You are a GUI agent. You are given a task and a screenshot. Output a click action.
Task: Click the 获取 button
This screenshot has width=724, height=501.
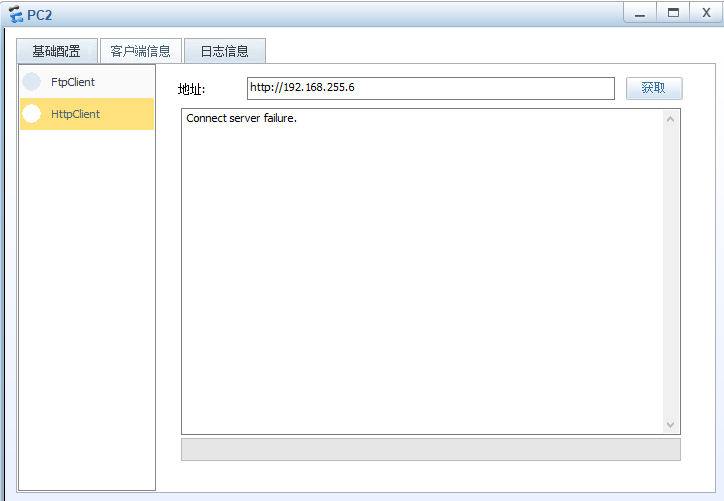[x=654, y=88]
